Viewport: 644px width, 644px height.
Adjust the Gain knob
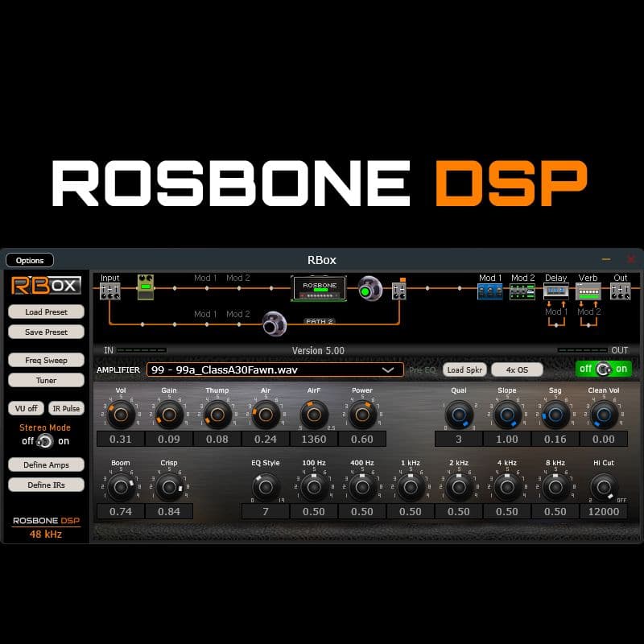[x=169, y=415]
